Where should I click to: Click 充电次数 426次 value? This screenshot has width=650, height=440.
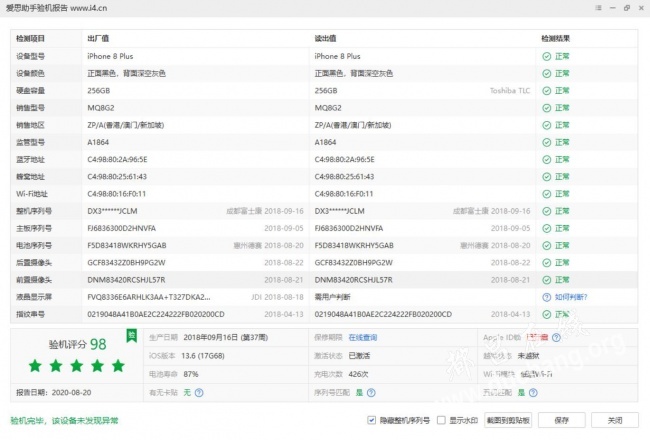pyautogui.click(x=358, y=374)
